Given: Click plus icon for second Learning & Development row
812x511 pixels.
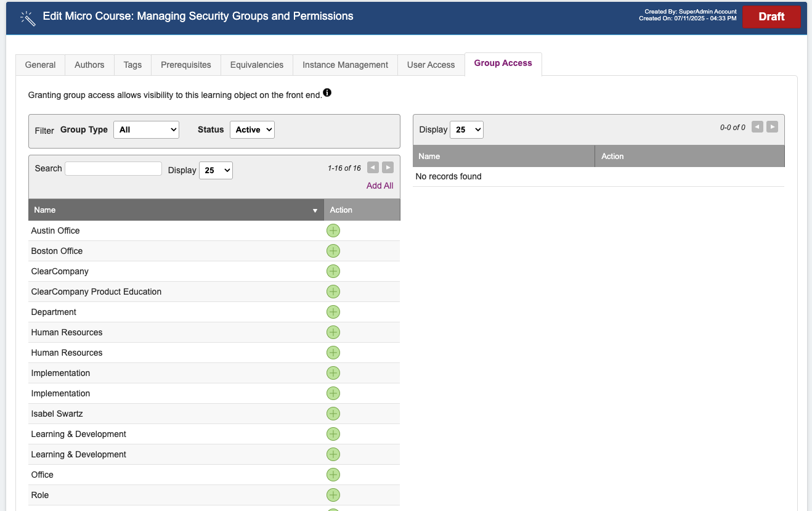Looking at the screenshot, I should 333,454.
